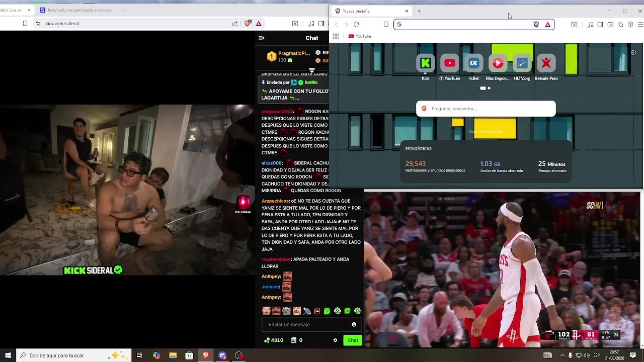Open the 1xBet shortcut tile

click(x=474, y=63)
